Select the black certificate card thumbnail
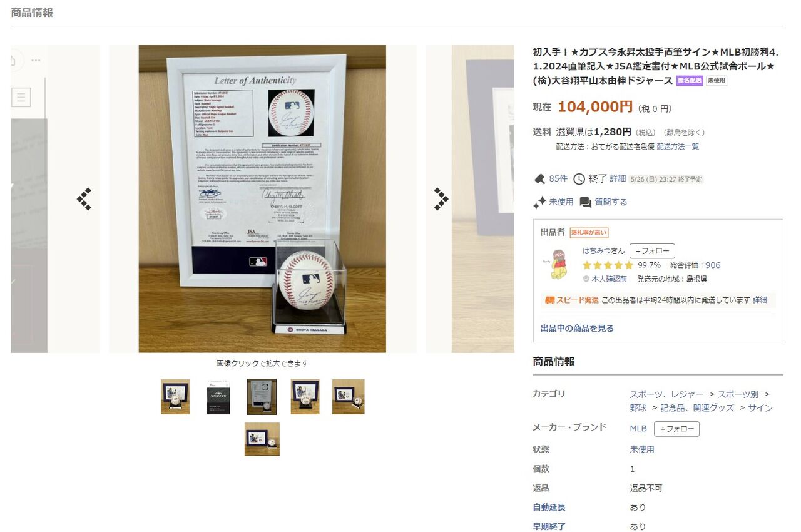801x532 pixels. click(x=218, y=397)
